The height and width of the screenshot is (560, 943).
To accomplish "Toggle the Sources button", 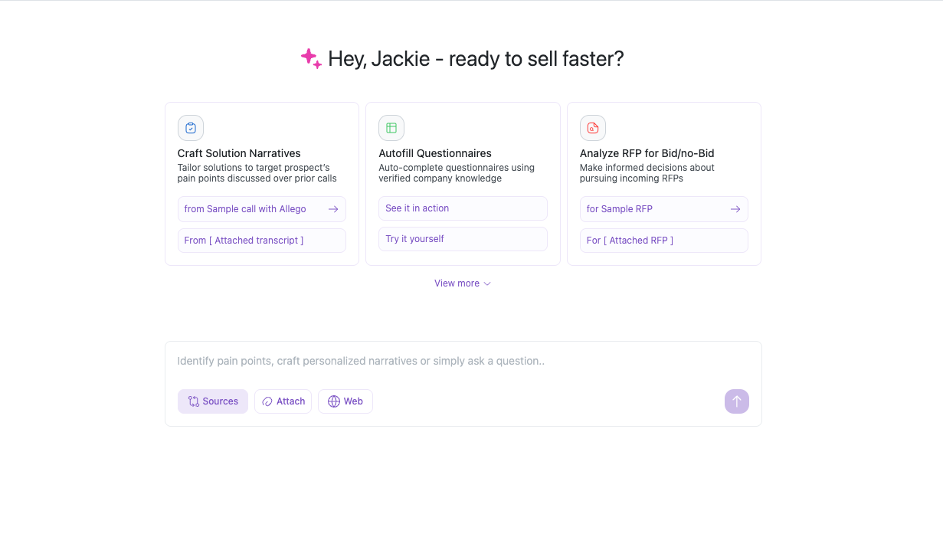I will coord(213,401).
